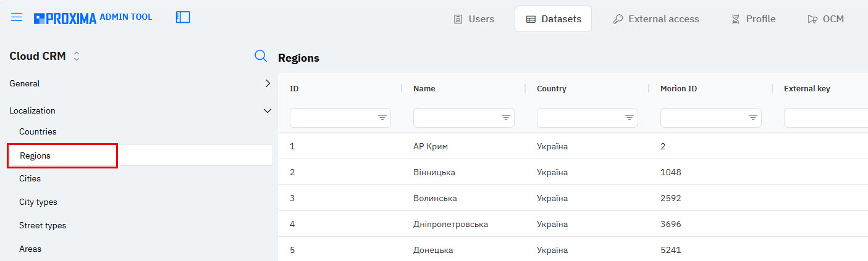Image resolution: width=868 pixels, height=261 pixels.
Task: Open the Street types dataset
Action: (x=43, y=225)
